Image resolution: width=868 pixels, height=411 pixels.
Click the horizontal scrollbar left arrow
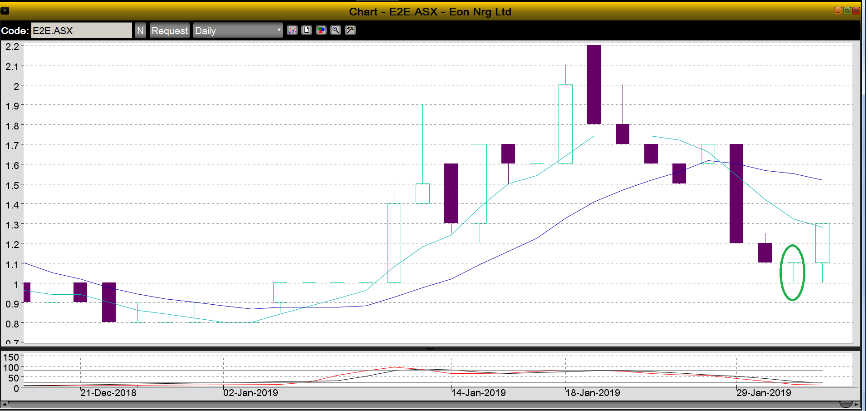[x=4, y=404]
